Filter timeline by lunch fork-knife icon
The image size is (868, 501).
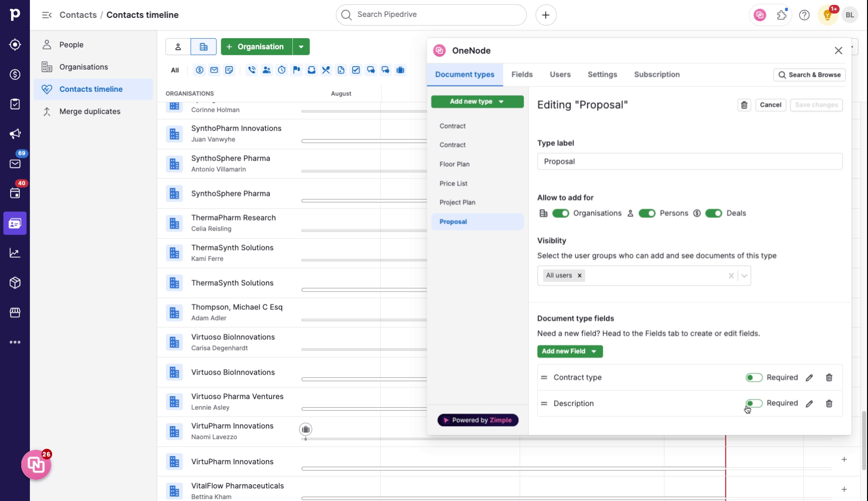coord(326,70)
